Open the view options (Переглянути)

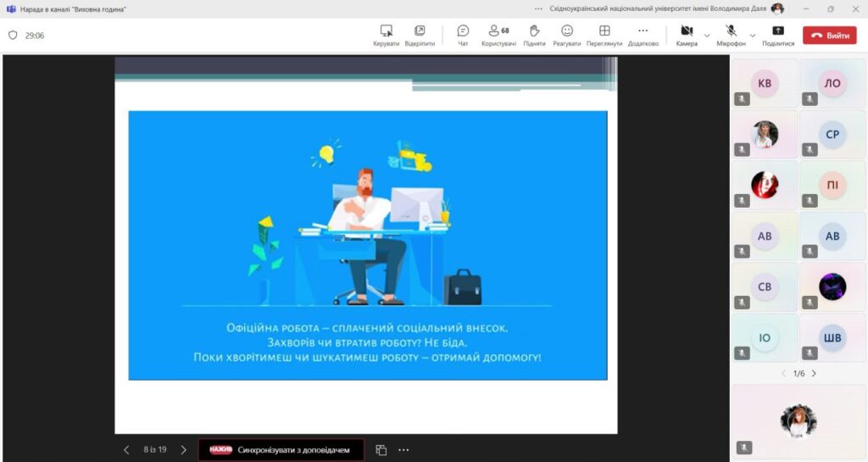tap(604, 31)
